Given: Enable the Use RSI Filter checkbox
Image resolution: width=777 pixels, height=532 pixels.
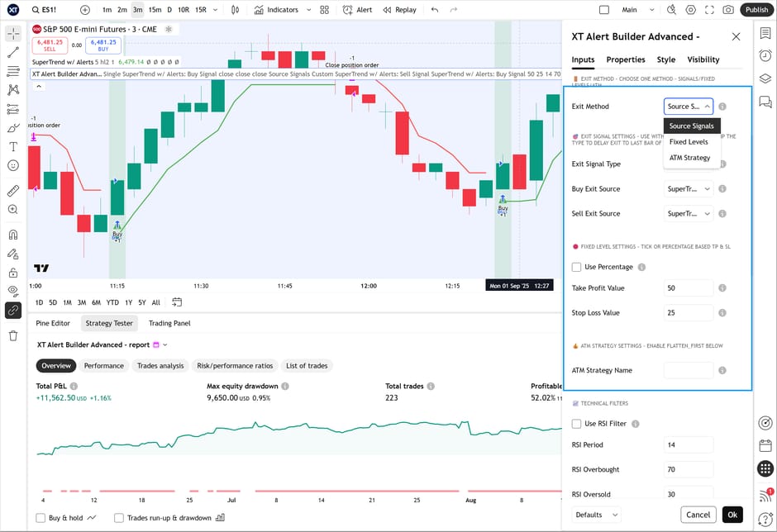Looking at the screenshot, I should coord(576,424).
